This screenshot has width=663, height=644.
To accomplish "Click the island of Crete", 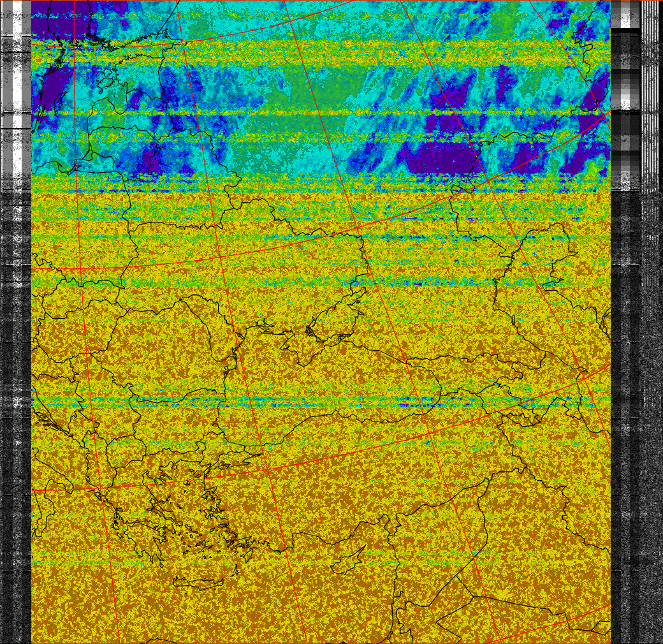I will (198, 583).
